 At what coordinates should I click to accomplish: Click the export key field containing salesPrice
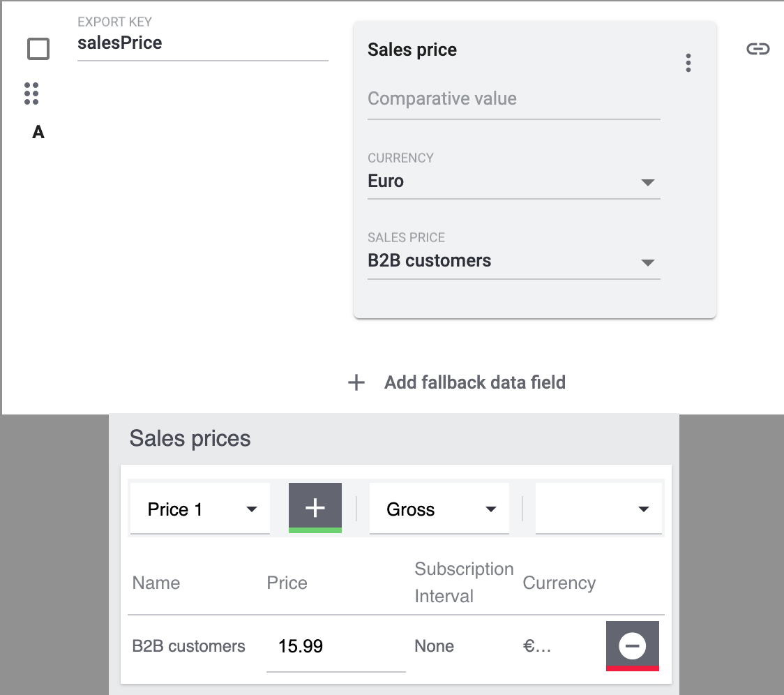click(x=202, y=43)
